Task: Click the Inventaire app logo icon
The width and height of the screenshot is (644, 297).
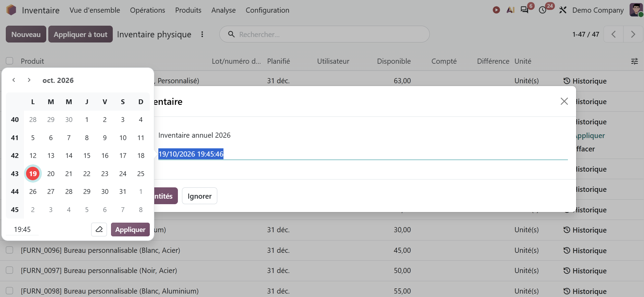Action: pyautogui.click(x=11, y=10)
